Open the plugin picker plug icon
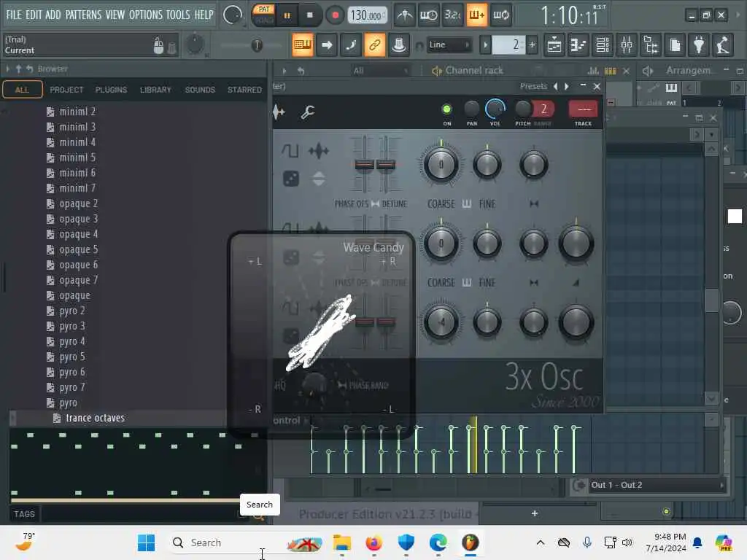The height and width of the screenshot is (560, 747). 699,45
